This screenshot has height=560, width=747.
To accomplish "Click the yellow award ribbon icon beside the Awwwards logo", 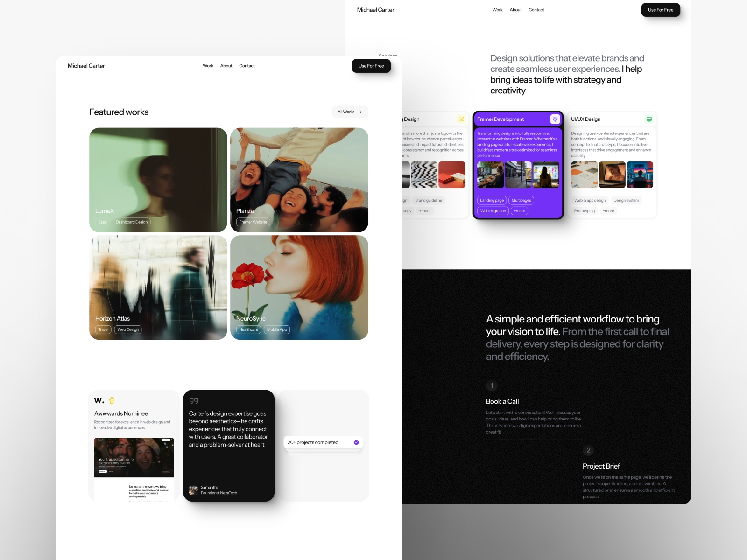I will 111,400.
